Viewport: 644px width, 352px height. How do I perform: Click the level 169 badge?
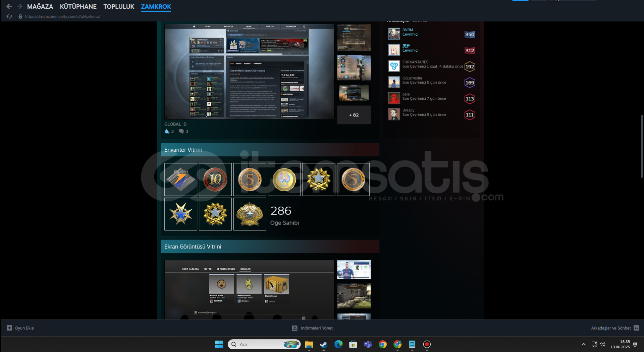(x=470, y=83)
